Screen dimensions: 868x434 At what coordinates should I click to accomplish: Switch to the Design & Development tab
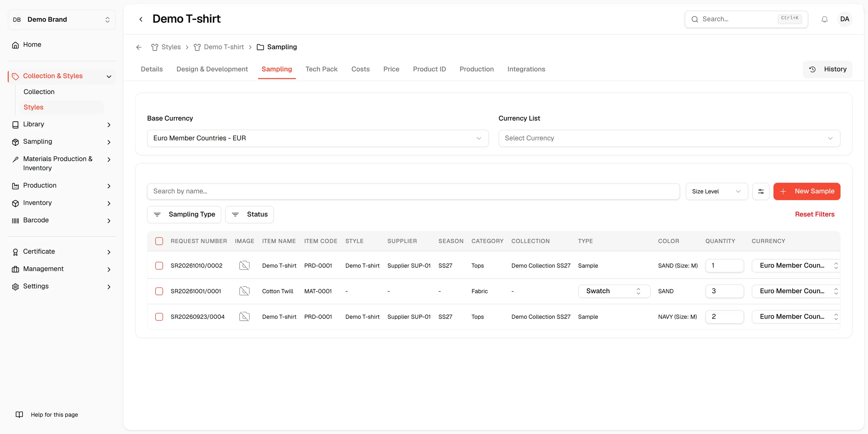pyautogui.click(x=212, y=69)
